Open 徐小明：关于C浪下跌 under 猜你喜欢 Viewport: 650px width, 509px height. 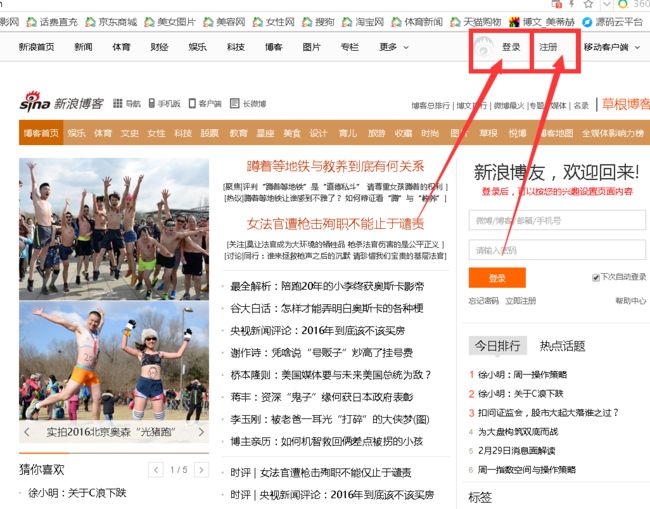point(77,493)
